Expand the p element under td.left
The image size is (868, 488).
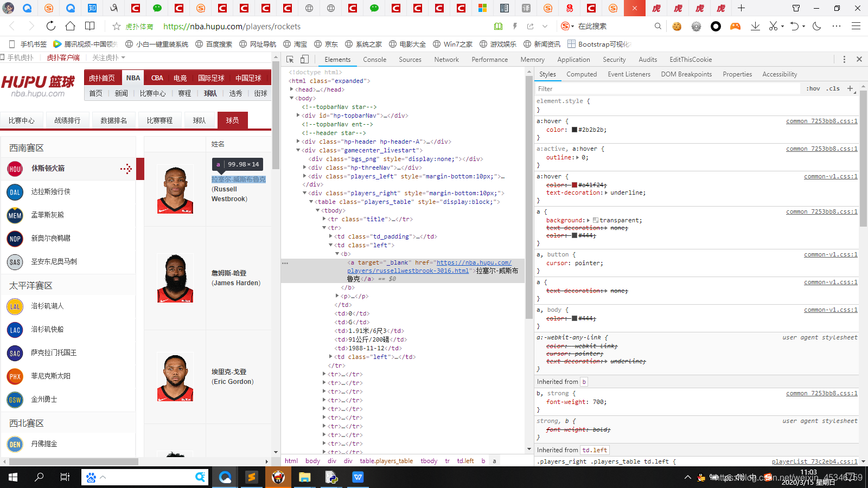coord(337,296)
